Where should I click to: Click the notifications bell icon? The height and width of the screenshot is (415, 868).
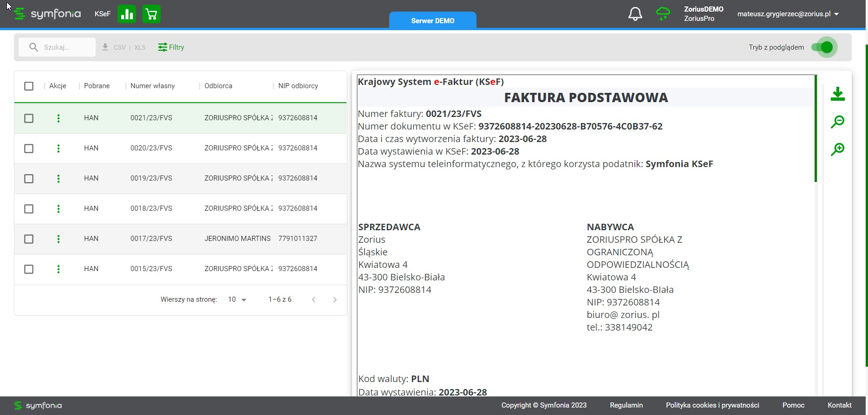coord(635,14)
